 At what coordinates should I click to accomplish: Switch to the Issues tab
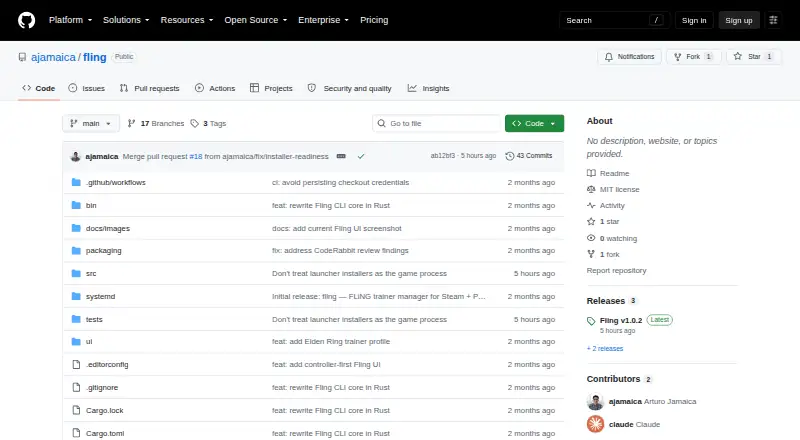pos(87,88)
